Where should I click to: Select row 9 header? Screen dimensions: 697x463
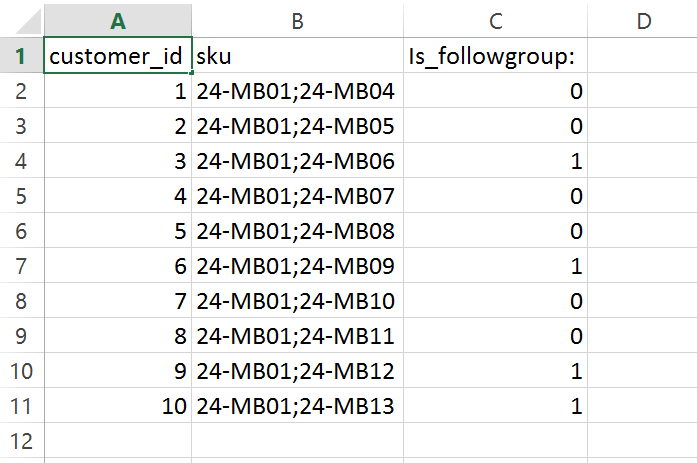coord(22,336)
